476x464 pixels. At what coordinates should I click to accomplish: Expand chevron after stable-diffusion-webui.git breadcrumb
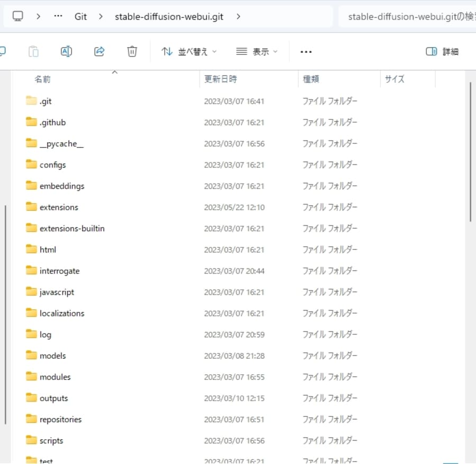coord(239,16)
